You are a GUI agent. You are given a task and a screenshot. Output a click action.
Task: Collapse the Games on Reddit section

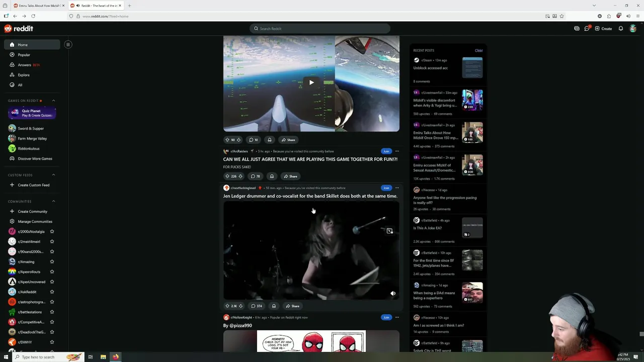[x=53, y=101]
